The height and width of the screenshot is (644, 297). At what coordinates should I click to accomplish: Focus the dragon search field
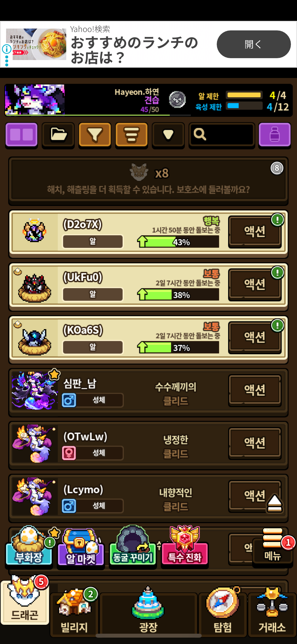click(x=222, y=135)
